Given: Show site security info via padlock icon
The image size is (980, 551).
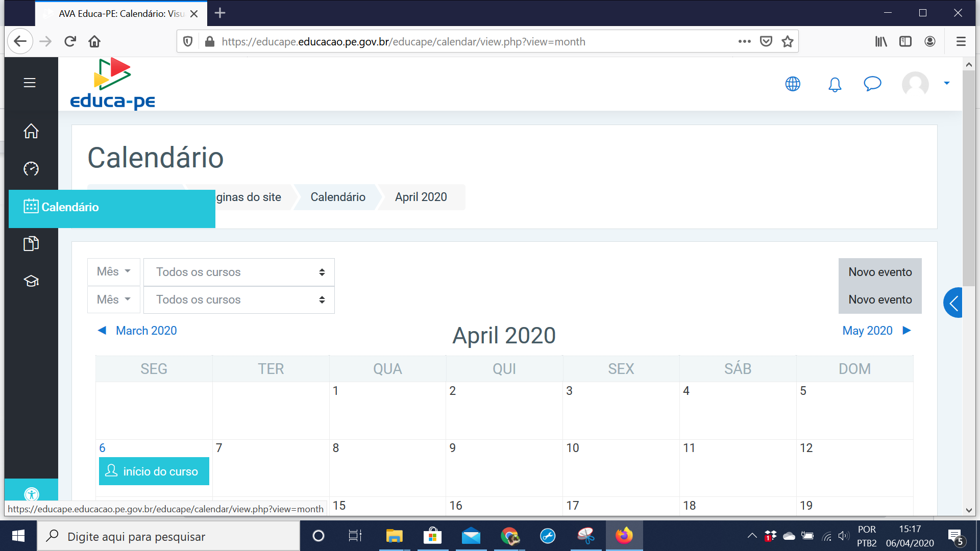Looking at the screenshot, I should (209, 41).
